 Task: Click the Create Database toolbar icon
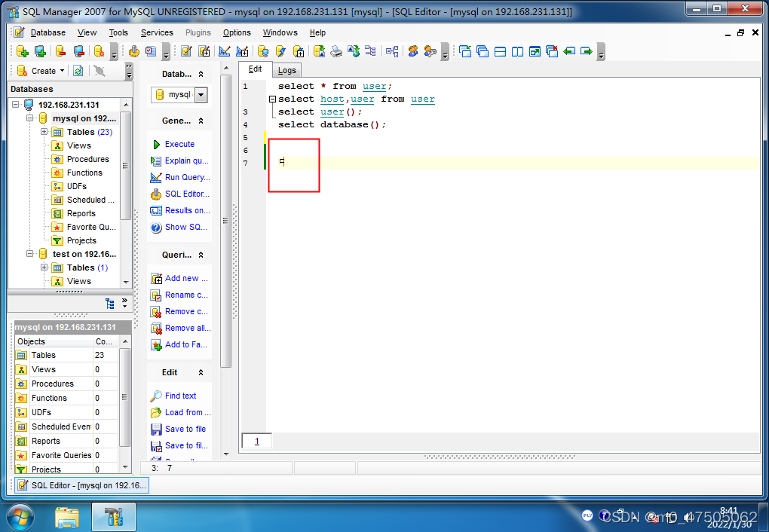point(22,51)
